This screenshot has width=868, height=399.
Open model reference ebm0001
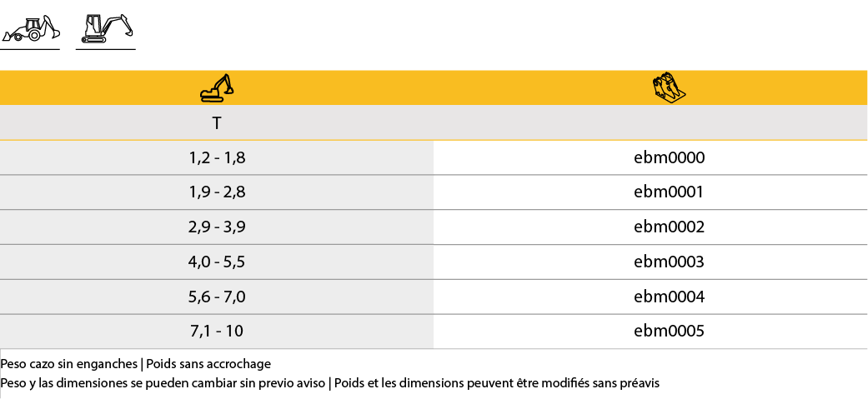click(x=669, y=192)
